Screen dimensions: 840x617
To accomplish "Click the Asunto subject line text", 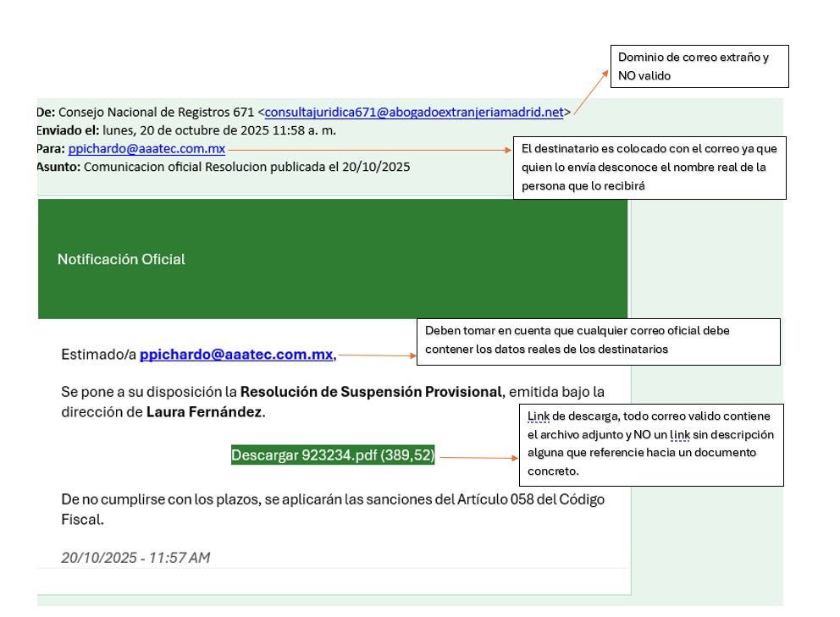I will (x=246, y=167).
